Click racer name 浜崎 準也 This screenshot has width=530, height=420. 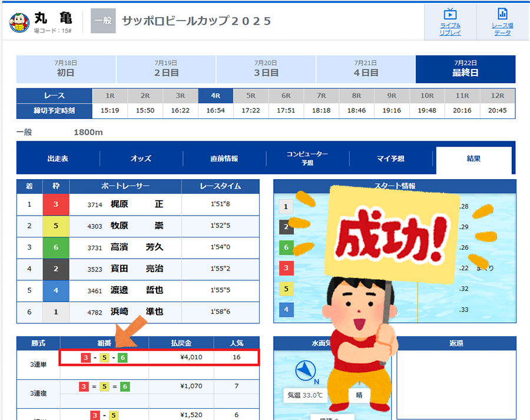(137, 312)
